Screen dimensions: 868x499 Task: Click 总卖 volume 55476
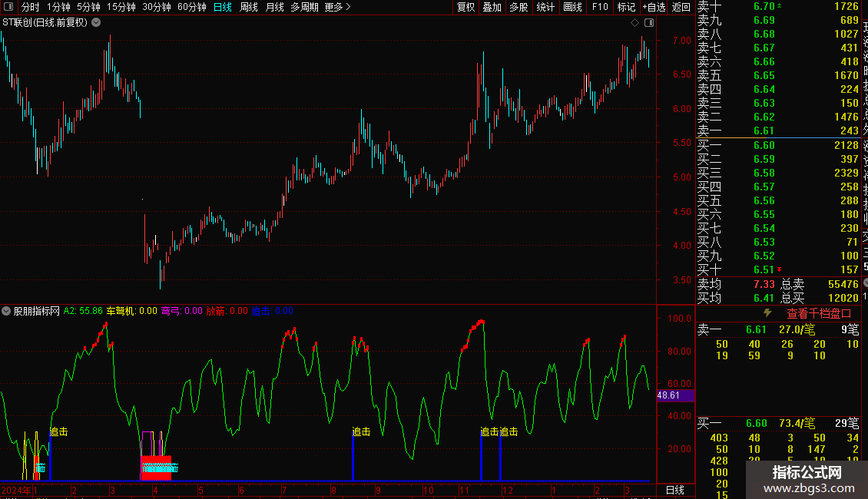(843, 284)
